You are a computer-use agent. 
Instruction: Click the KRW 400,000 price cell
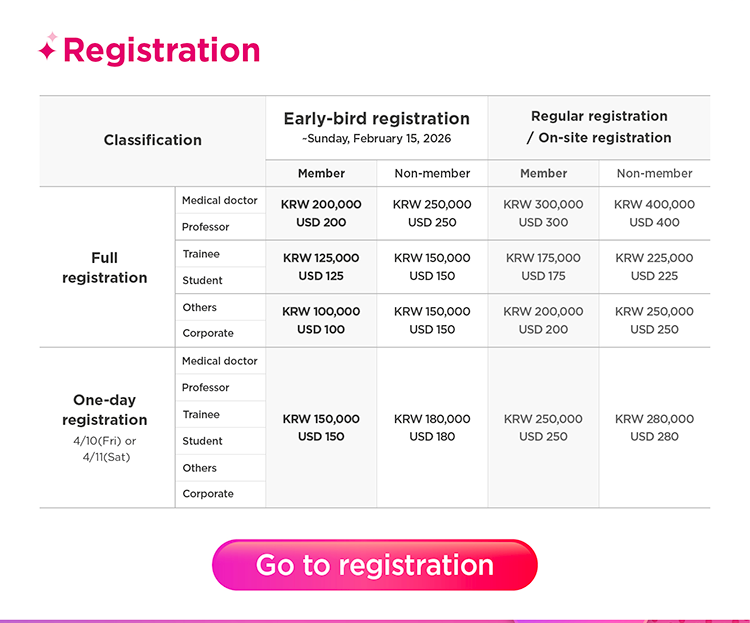pyautogui.click(x=654, y=213)
